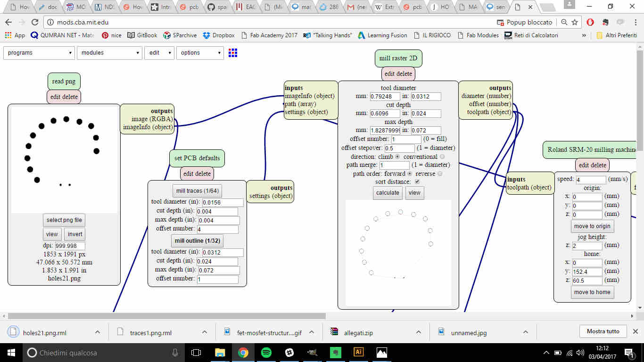Click Mostra tutto in the downloads bar
Viewport: 644px width, 362px height.
pos(603,331)
